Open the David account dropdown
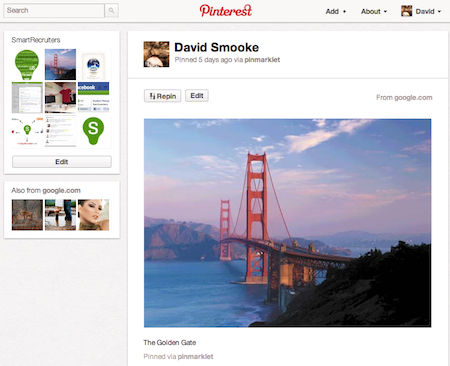This screenshot has width=450, height=366. (428, 11)
